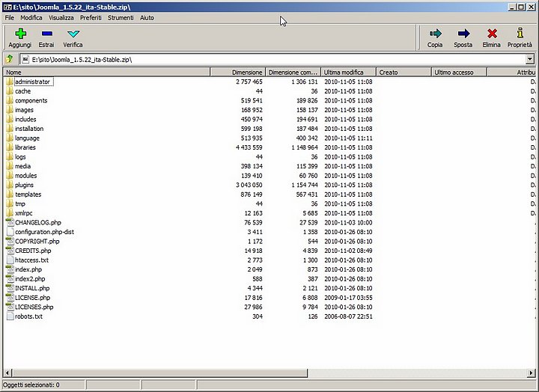This screenshot has width=539, height=392.
Task: Sort by Ultimo accesso column header
Action: [459, 72]
